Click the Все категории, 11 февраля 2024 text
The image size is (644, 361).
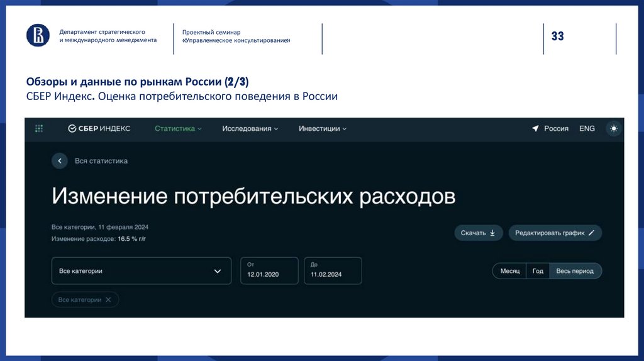pos(100,227)
